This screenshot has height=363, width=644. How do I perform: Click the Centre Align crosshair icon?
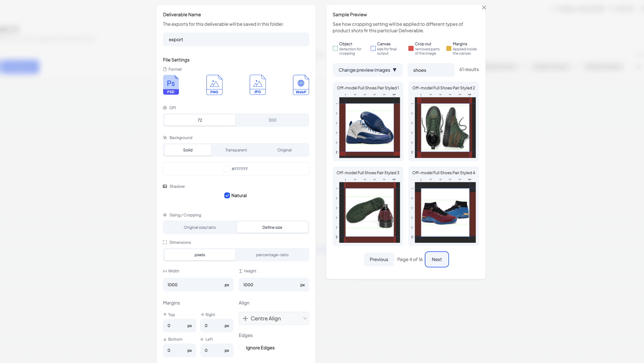point(245,319)
